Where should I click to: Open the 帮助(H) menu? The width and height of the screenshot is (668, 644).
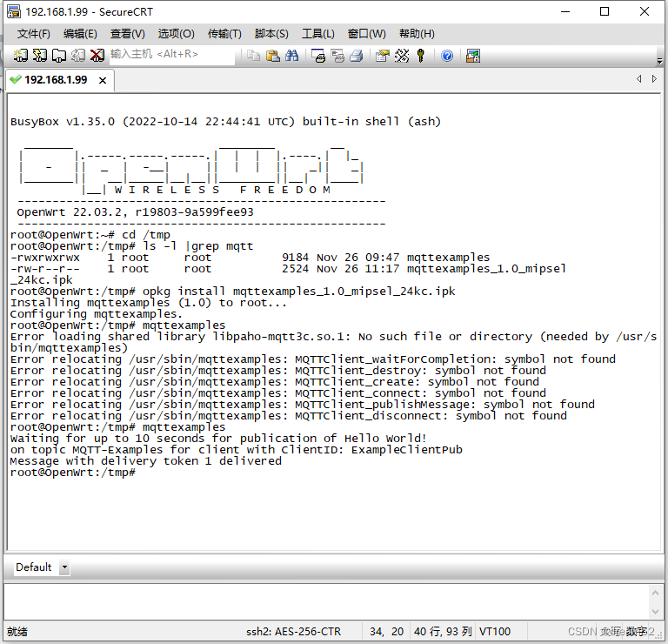click(x=417, y=34)
